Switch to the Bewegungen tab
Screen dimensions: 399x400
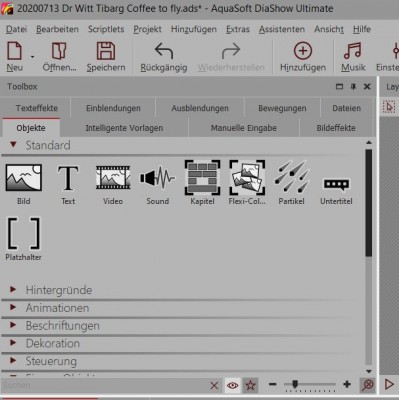[x=282, y=108]
